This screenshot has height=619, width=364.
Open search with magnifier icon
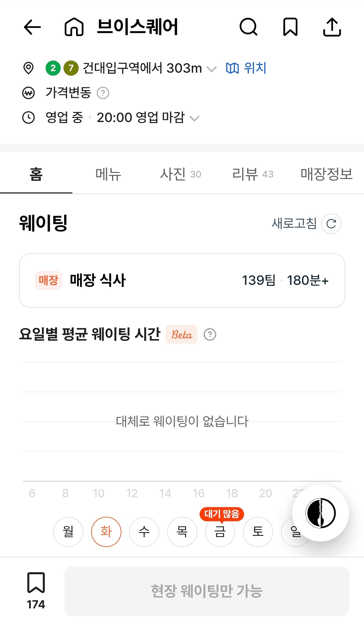(248, 27)
